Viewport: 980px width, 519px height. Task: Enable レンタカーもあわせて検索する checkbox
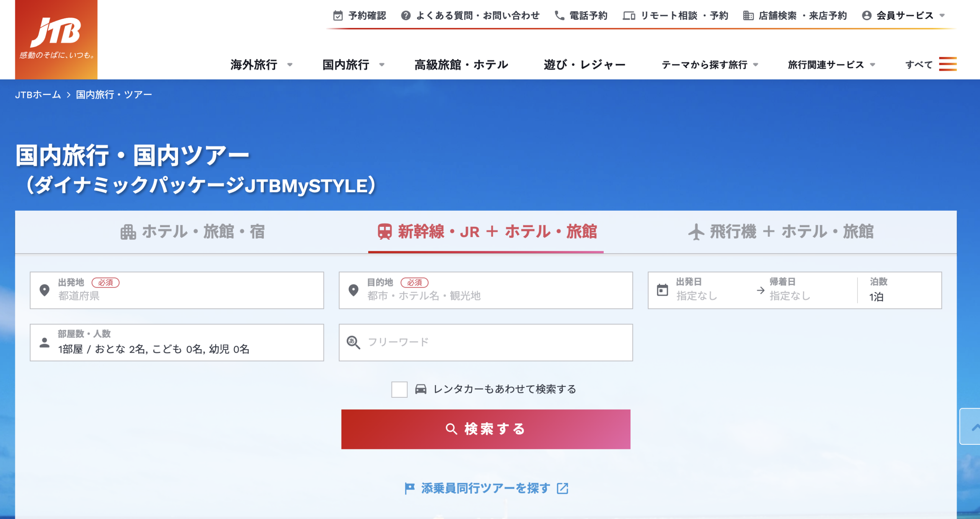tap(399, 389)
